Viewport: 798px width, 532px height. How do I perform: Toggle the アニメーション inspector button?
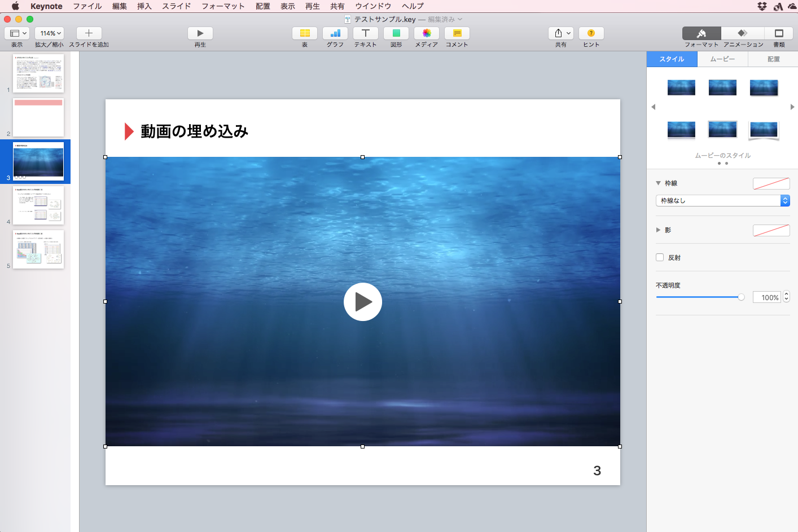(x=743, y=33)
